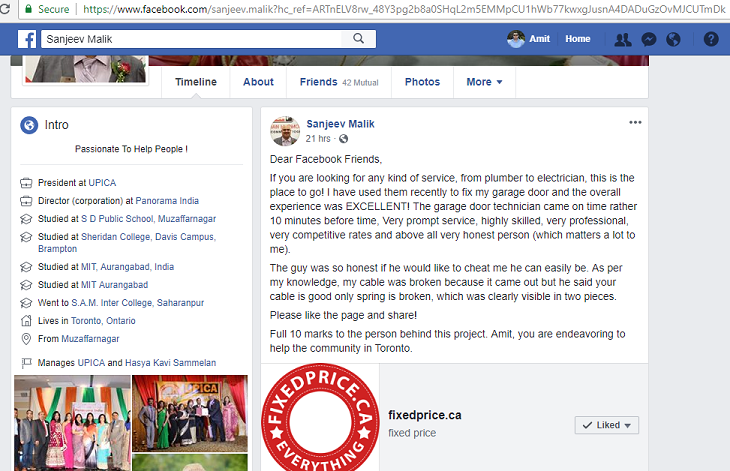Click the browser address bar URL
Viewport: 730px width, 471px height.
point(400,9)
